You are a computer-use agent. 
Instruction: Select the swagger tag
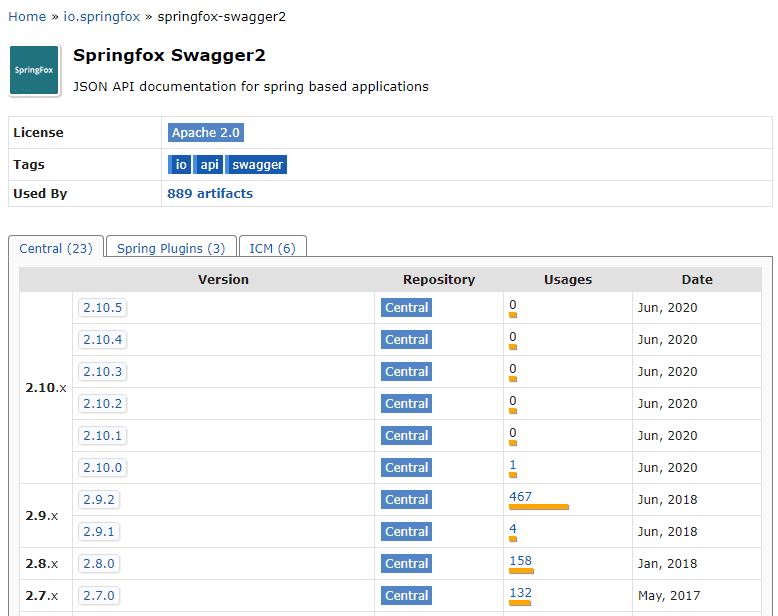coord(257,165)
